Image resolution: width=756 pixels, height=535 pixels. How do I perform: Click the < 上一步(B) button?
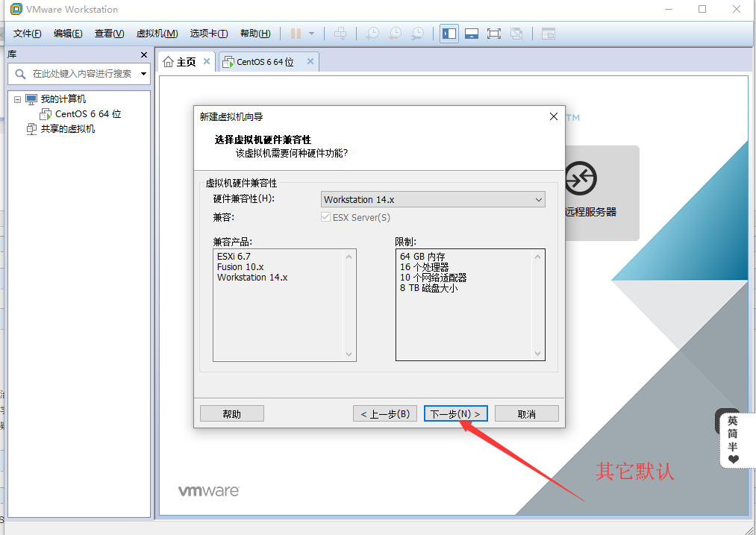tap(385, 413)
